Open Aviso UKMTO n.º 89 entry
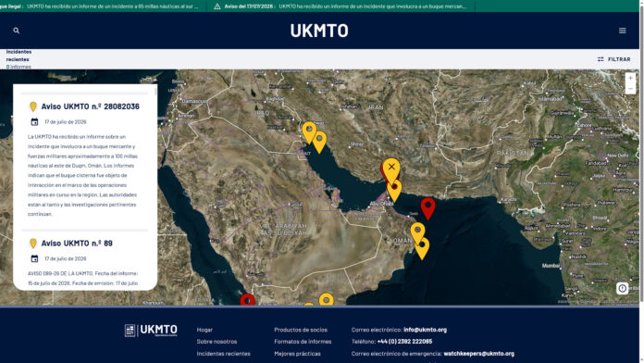 pos(77,244)
